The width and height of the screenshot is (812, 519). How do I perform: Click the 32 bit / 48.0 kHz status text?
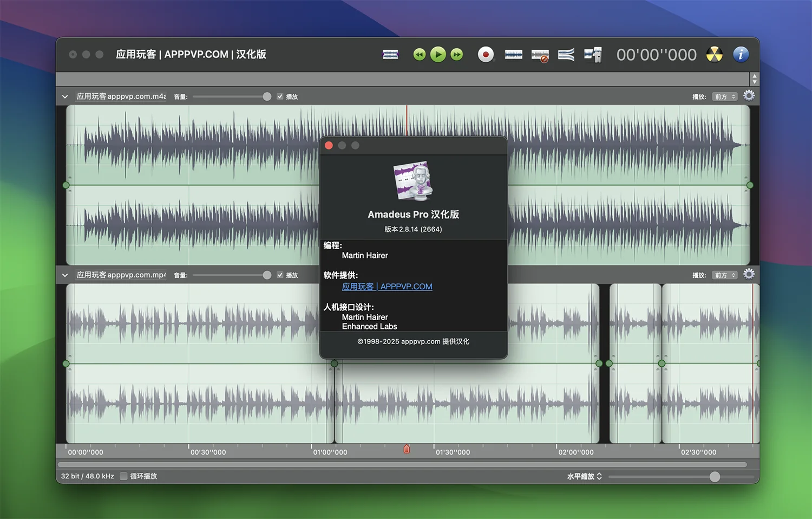pos(88,476)
